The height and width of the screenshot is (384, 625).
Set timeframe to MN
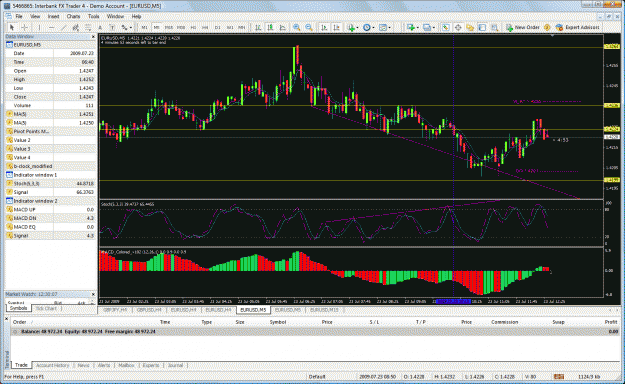(x=242, y=28)
